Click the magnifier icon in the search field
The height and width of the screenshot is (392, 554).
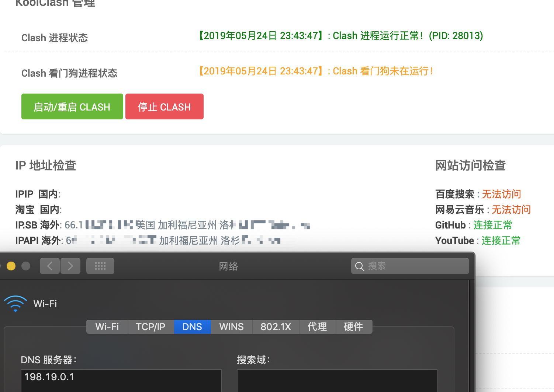(x=360, y=266)
